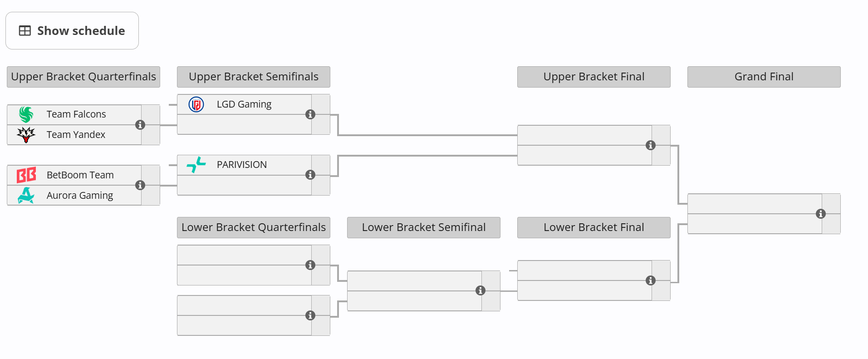The height and width of the screenshot is (359, 868).
Task: Open Lower Bracket Final info icon
Action: coord(651,280)
